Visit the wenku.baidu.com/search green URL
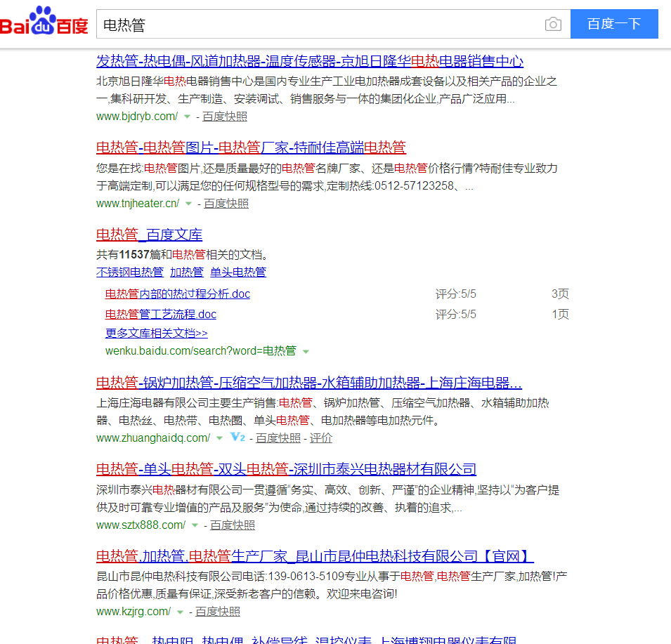Viewport: 671px width, 644px height. [201, 350]
